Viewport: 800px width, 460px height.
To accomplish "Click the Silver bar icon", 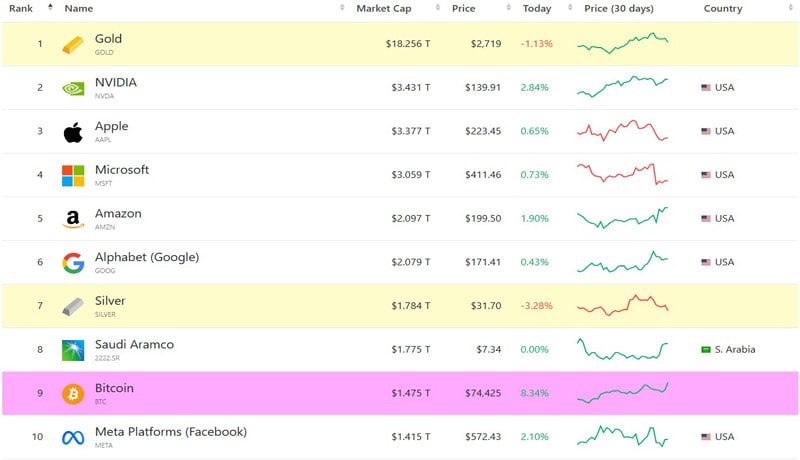I will click(73, 306).
